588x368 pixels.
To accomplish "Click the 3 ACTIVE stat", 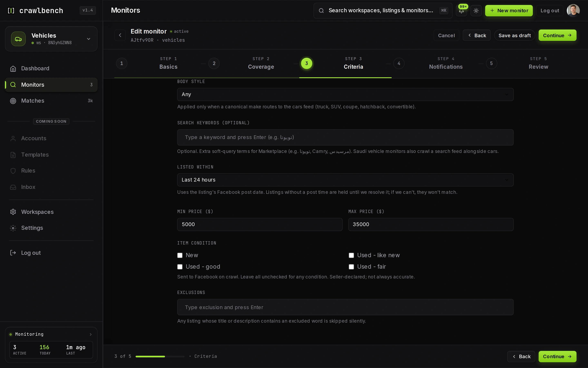I will click(19, 350).
